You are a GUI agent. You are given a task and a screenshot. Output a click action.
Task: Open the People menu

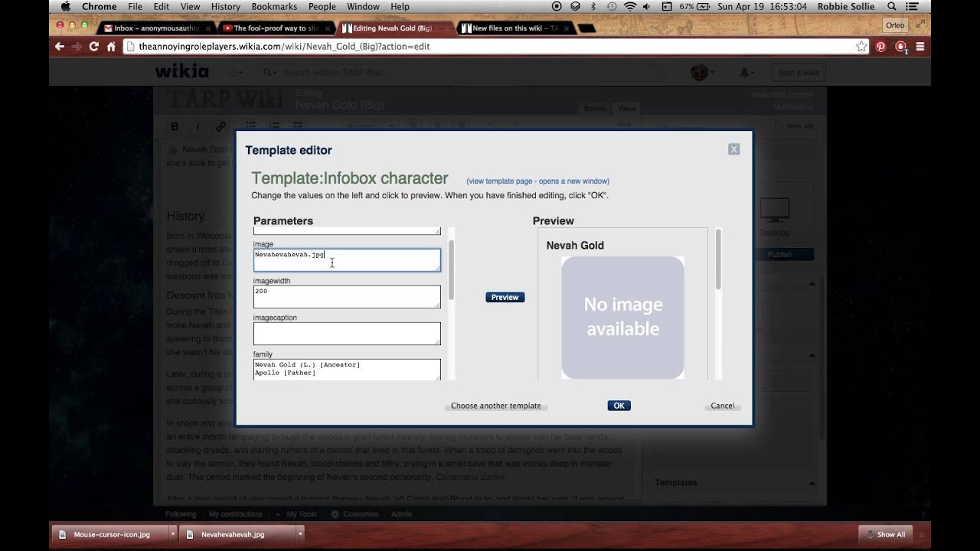coord(322,7)
